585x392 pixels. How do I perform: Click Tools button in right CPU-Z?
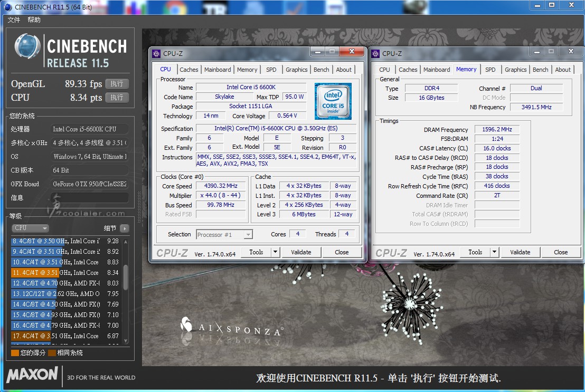coord(475,252)
